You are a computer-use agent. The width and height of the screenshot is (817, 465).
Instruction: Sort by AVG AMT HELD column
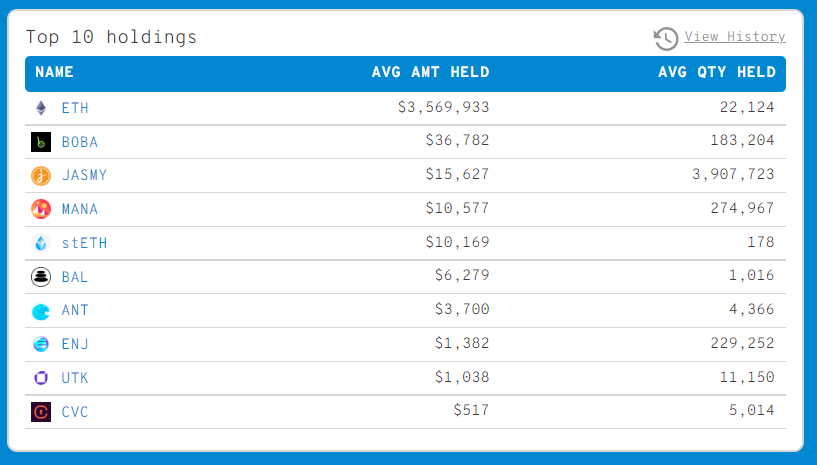click(430, 72)
